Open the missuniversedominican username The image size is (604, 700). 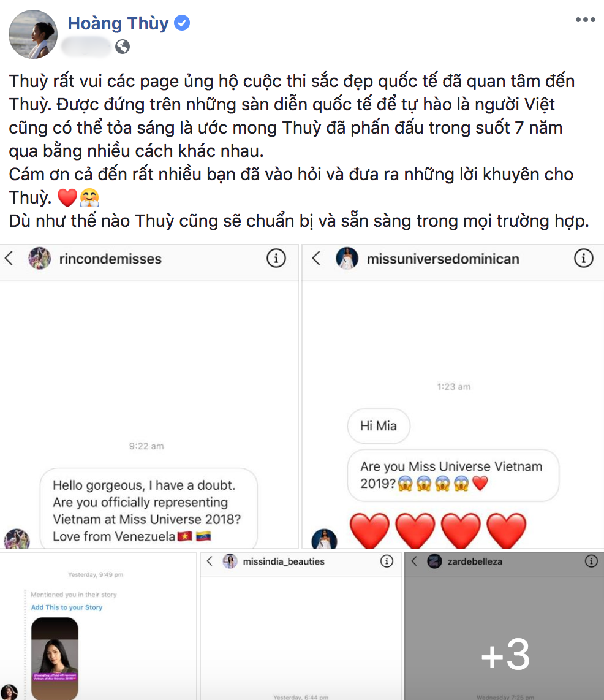(x=443, y=259)
